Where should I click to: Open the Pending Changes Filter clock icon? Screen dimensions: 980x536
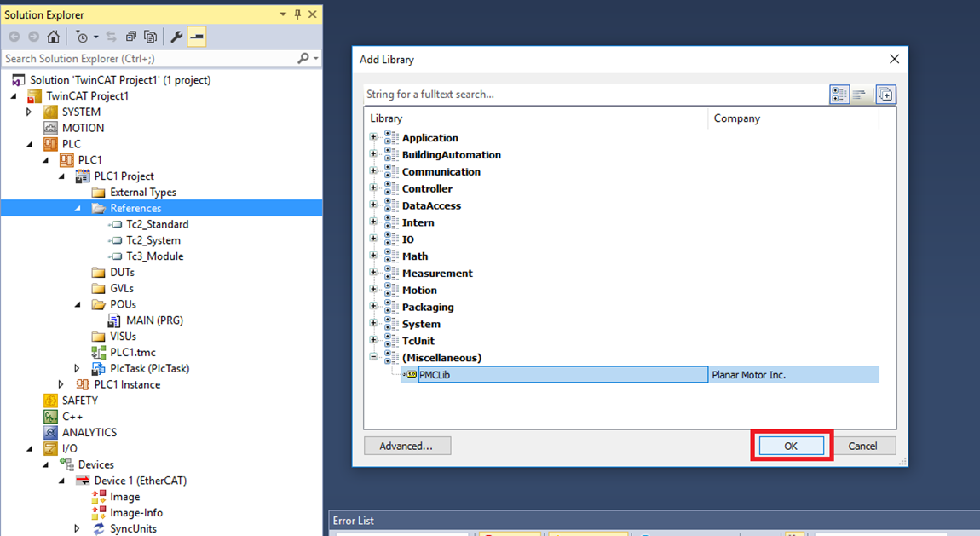(x=82, y=37)
